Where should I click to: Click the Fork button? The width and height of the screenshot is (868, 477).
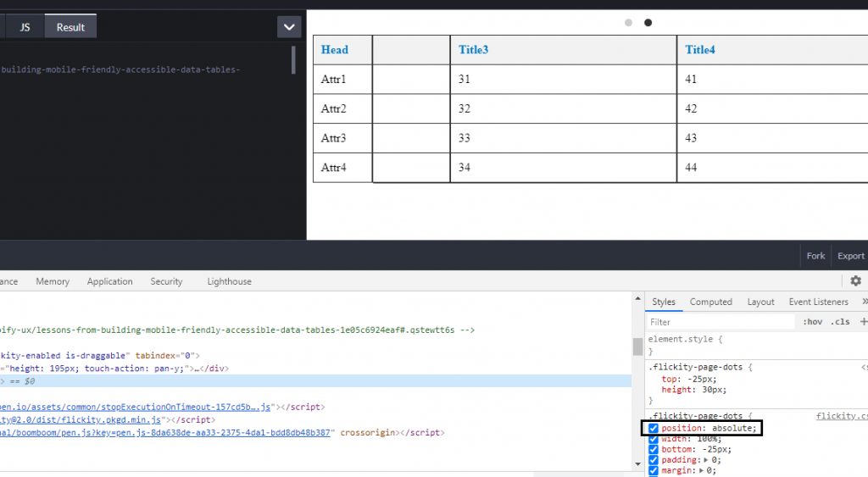(815, 256)
